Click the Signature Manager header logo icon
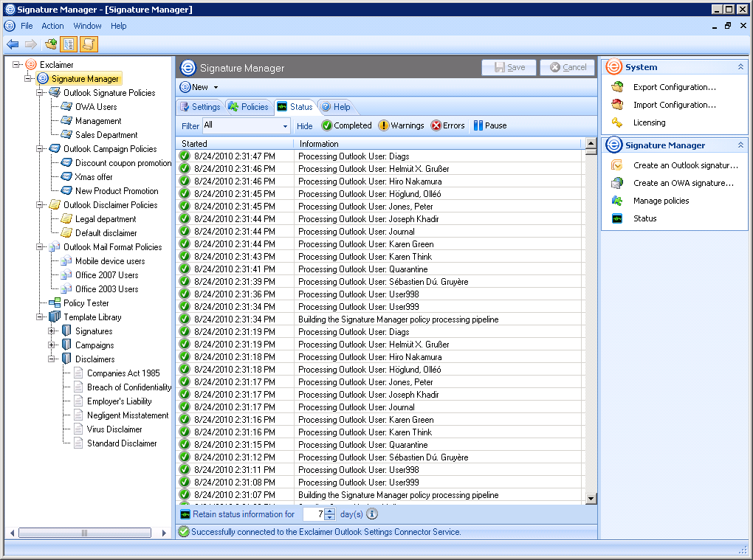753x560 pixels. click(x=188, y=68)
